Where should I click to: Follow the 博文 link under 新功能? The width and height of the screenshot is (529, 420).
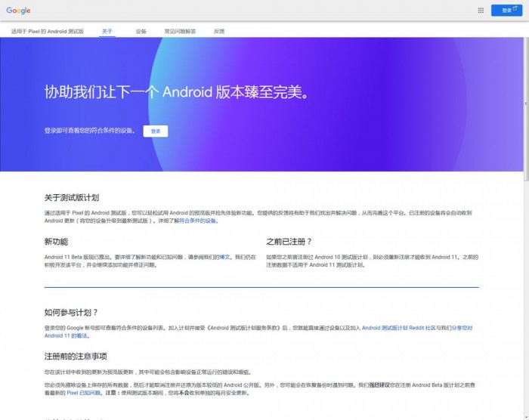pos(224,257)
